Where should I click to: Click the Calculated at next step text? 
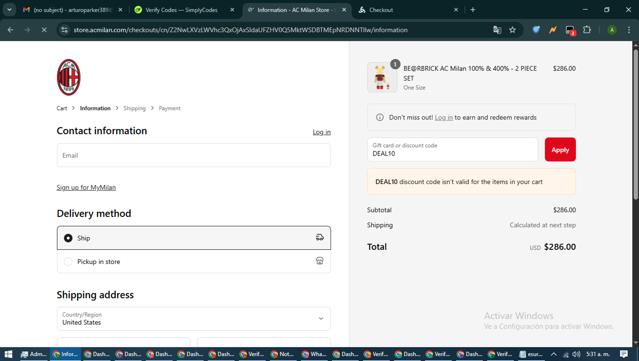pyautogui.click(x=542, y=225)
